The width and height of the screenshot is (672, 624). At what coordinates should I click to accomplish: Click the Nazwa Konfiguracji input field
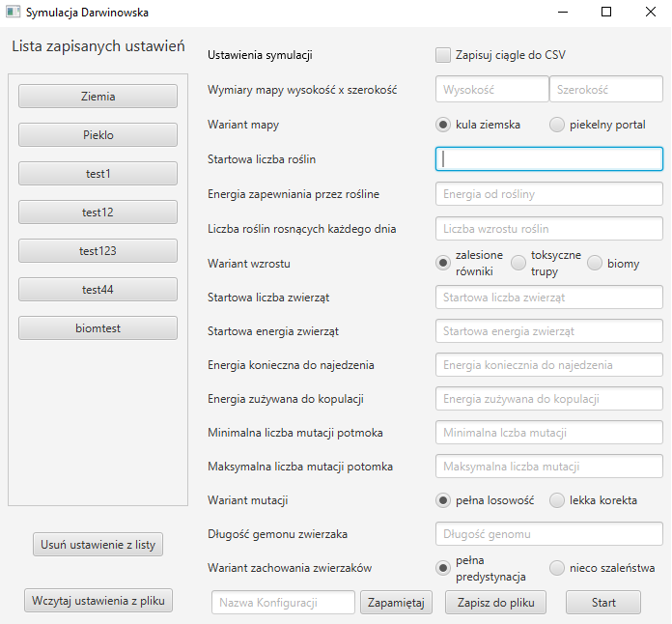click(x=283, y=602)
